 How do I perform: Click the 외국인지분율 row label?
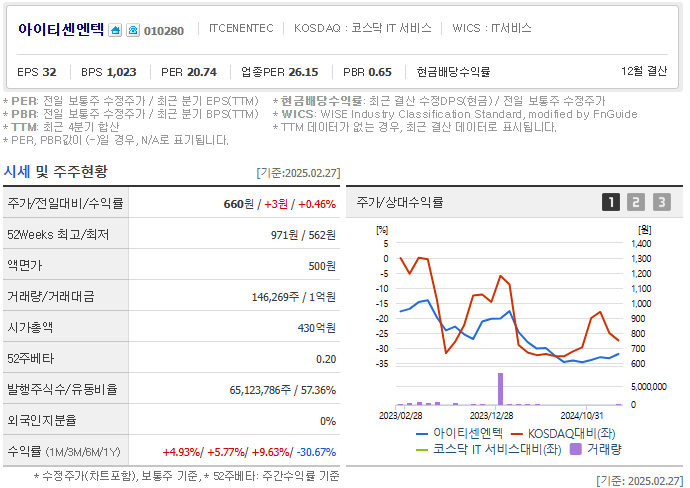42,420
